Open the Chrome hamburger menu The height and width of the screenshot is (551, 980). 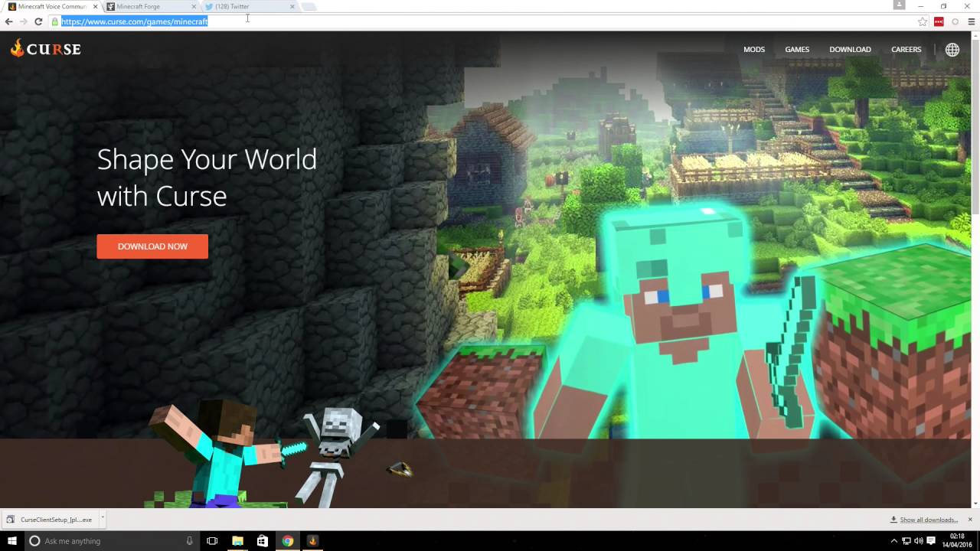(x=972, y=21)
